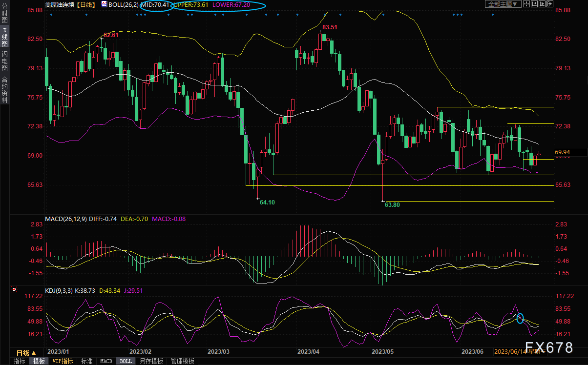Click the D:43.34 value
Image resolution: width=588 pixels, height=365 pixels.
pyautogui.click(x=109, y=290)
